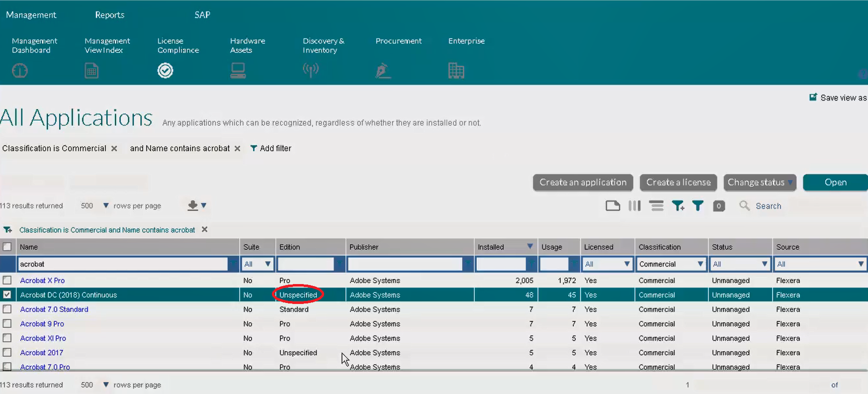Toggle the advanced filter funnel icon
Screen dimensions: 868x394
tap(697, 206)
